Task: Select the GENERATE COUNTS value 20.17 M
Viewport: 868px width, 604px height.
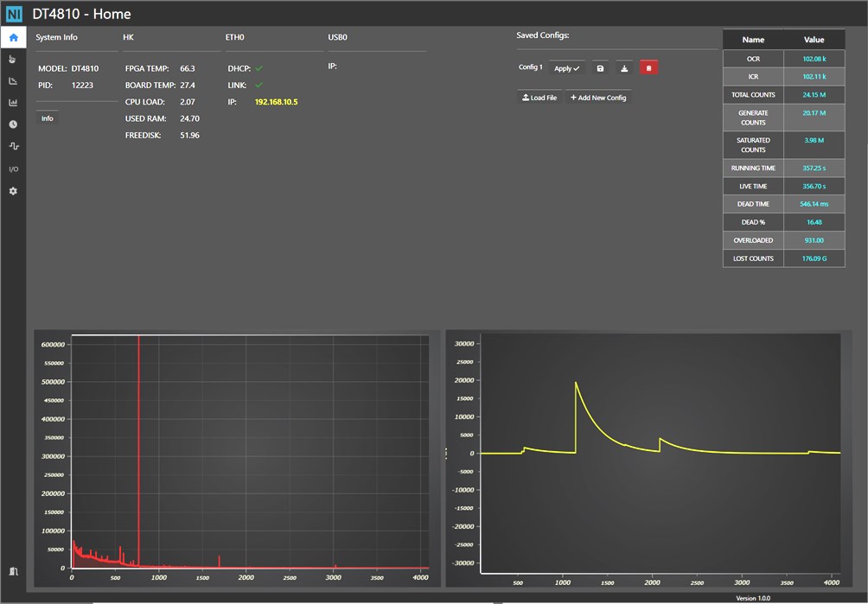Action: [814, 113]
